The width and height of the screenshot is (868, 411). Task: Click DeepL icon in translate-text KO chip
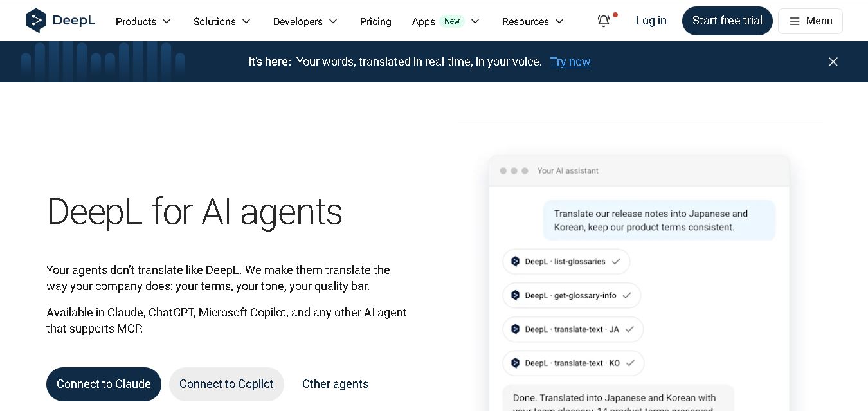(515, 363)
